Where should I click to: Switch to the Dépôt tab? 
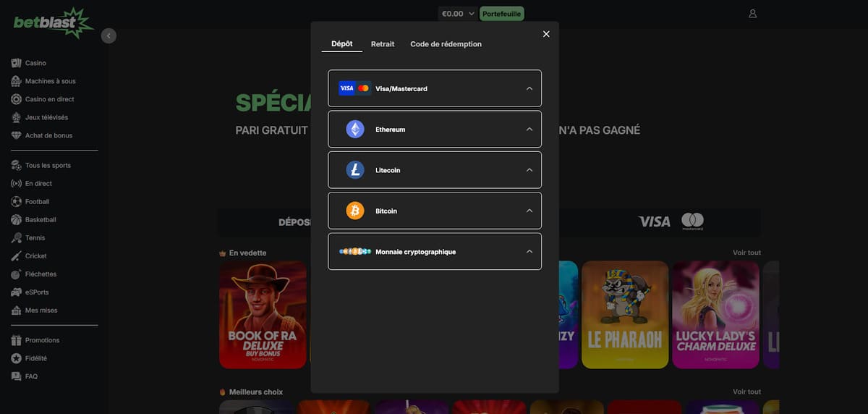[342, 43]
